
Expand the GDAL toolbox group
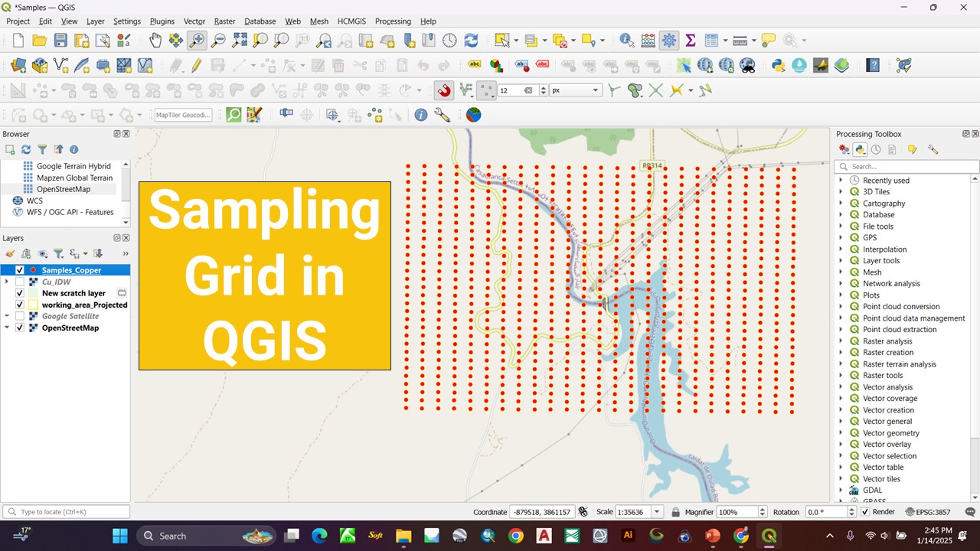pyautogui.click(x=841, y=491)
